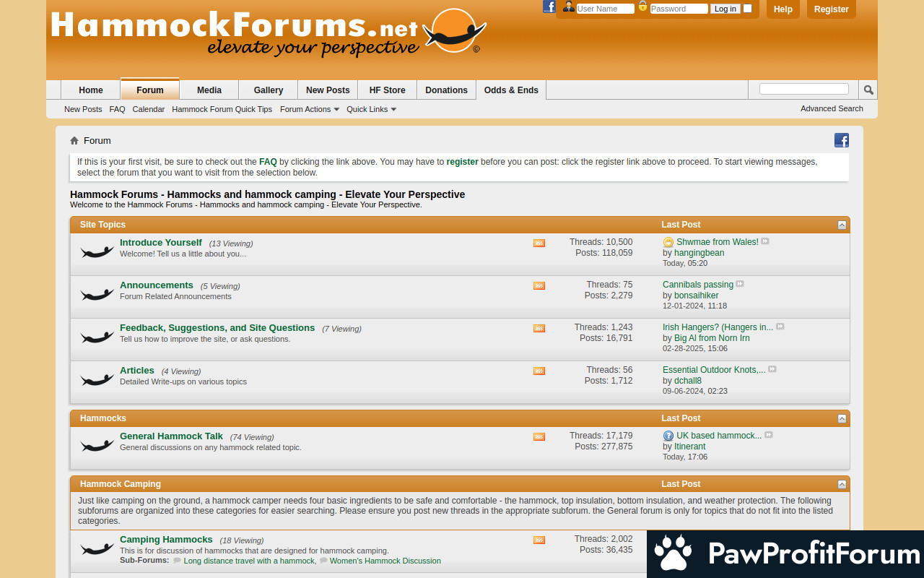Collapse the Hammock Camping category
Screen dimensions: 924x578
[x=842, y=484]
